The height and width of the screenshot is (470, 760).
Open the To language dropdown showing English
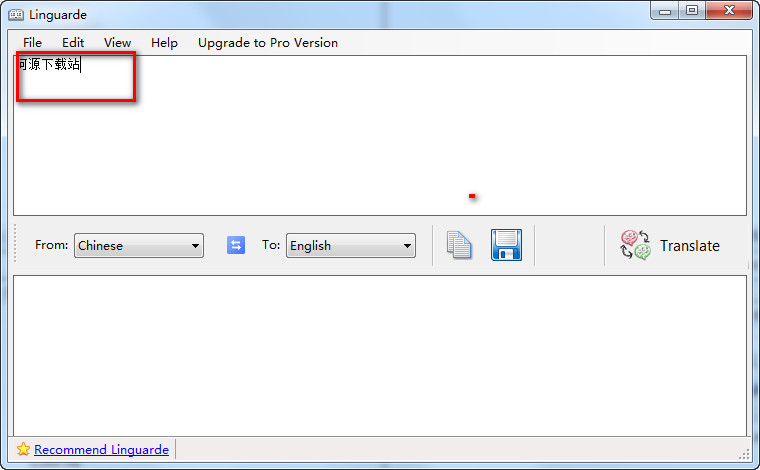[351, 246]
